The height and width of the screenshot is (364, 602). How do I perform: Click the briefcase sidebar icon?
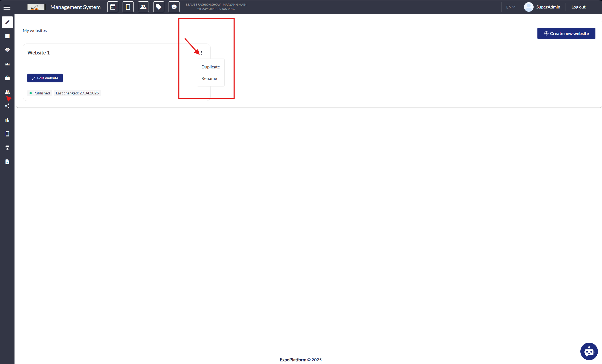[7, 78]
